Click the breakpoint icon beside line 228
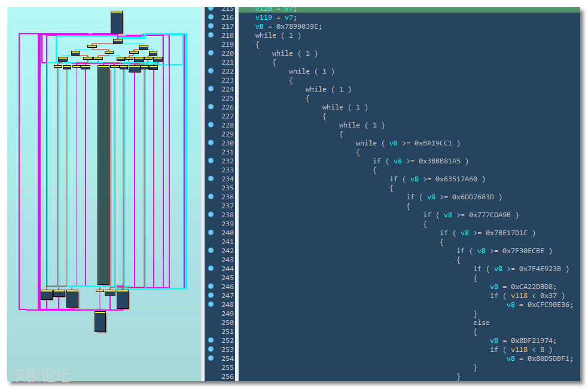 210,125
